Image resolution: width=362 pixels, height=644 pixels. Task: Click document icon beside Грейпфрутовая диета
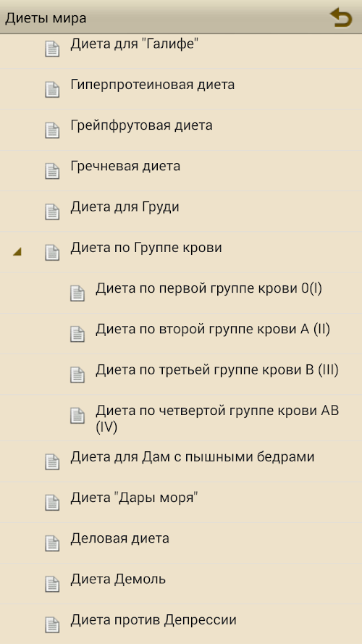(52, 130)
